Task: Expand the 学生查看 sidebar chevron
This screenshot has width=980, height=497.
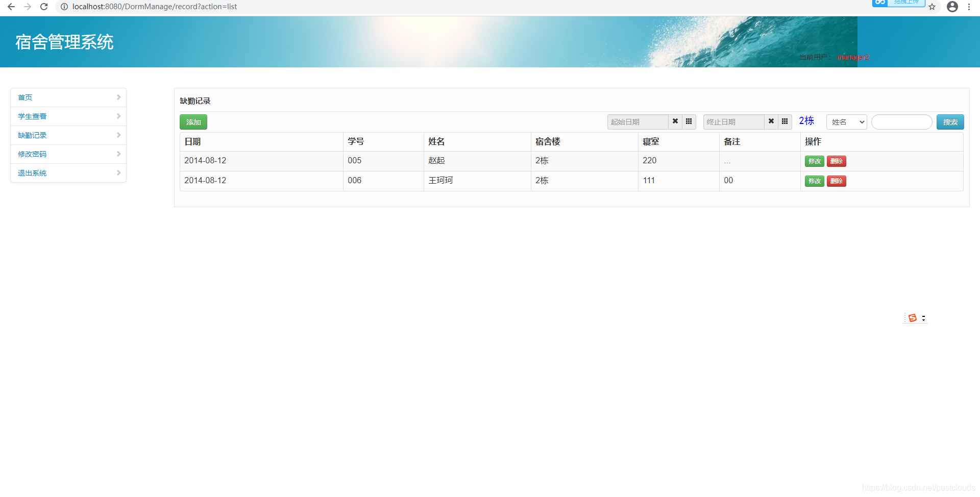Action: click(x=118, y=116)
